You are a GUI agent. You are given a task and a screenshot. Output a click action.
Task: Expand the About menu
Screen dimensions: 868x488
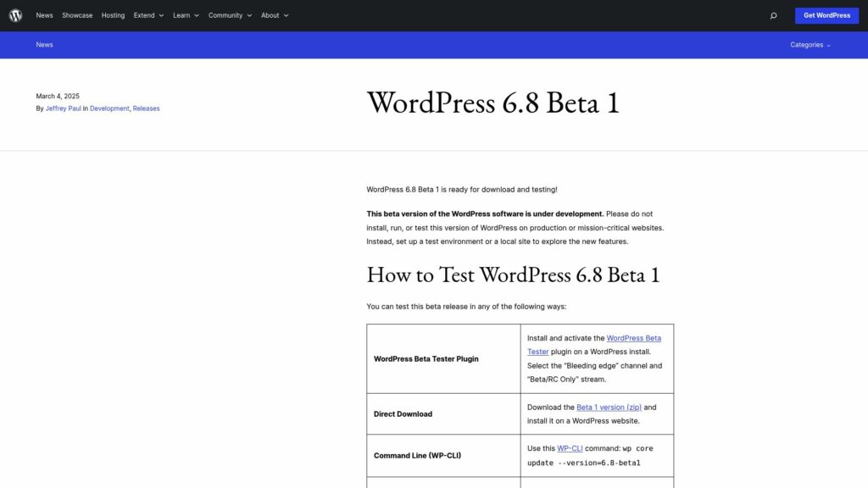(x=275, y=15)
